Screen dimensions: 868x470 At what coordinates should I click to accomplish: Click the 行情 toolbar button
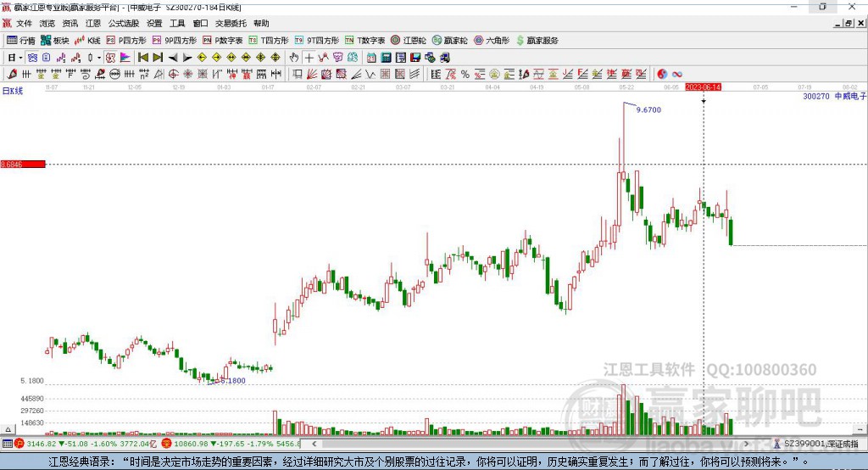coord(20,41)
